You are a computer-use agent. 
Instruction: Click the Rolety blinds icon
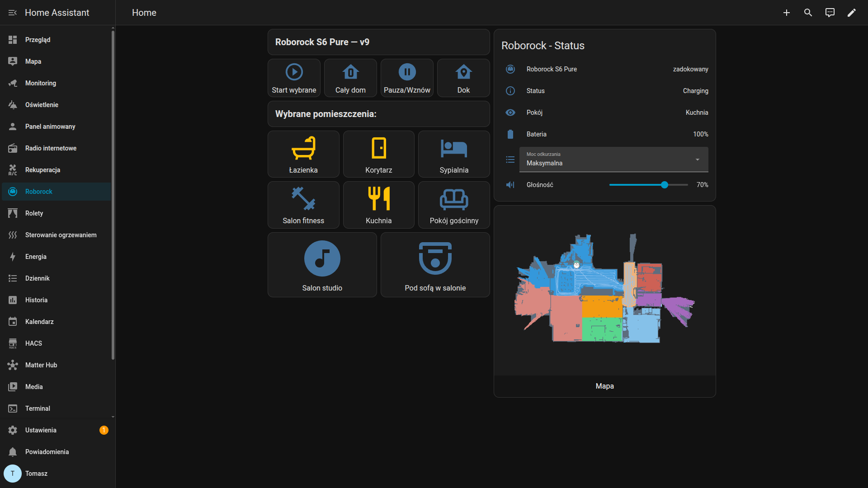point(13,213)
